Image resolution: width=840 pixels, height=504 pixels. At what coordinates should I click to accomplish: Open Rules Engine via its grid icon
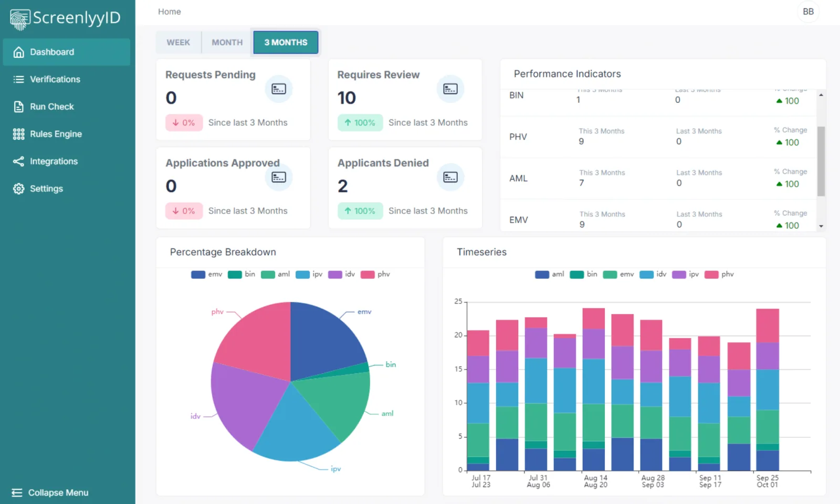coord(19,134)
